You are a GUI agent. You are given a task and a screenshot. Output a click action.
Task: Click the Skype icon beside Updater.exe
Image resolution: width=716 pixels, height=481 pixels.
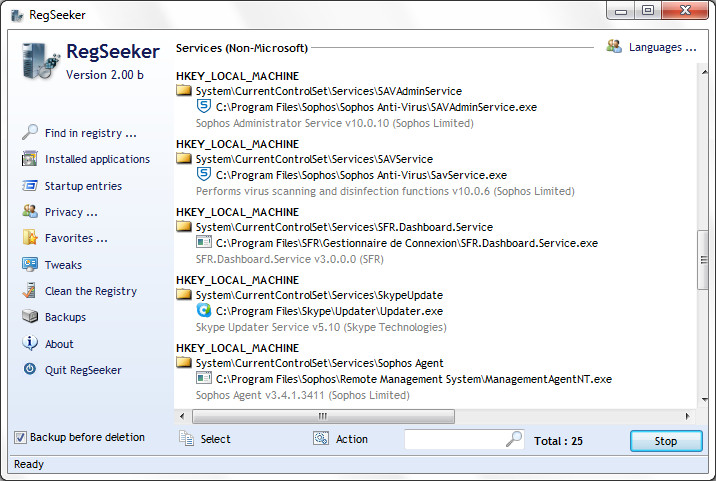(x=204, y=310)
